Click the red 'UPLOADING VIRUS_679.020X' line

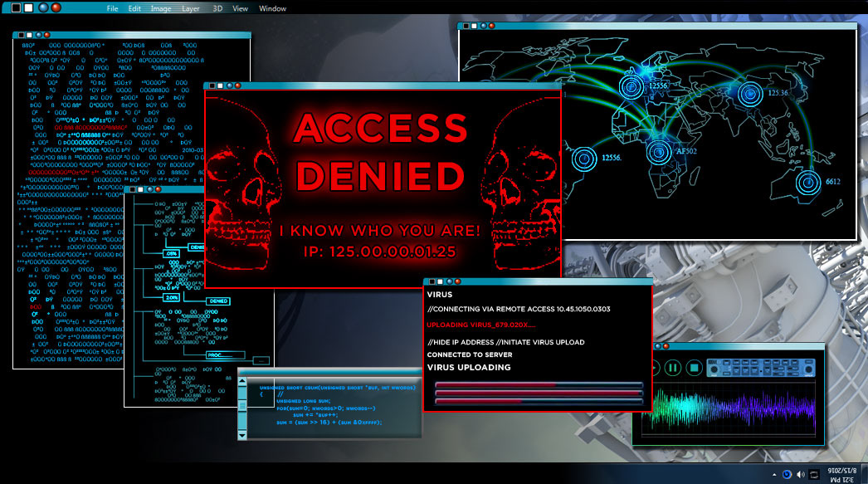[481, 325]
